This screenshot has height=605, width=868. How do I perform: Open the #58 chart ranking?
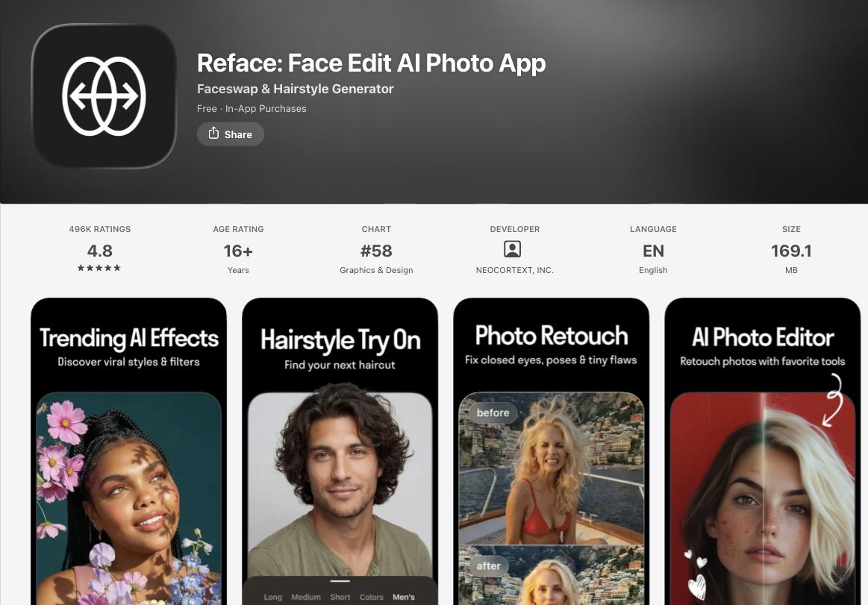(x=376, y=251)
